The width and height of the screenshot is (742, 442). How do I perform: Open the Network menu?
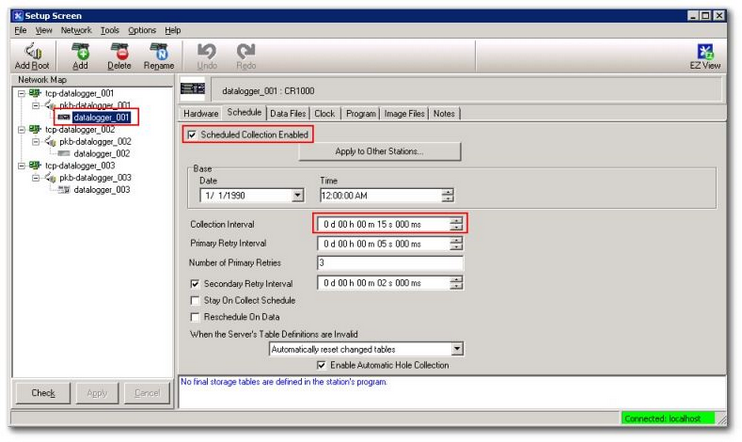pos(75,31)
